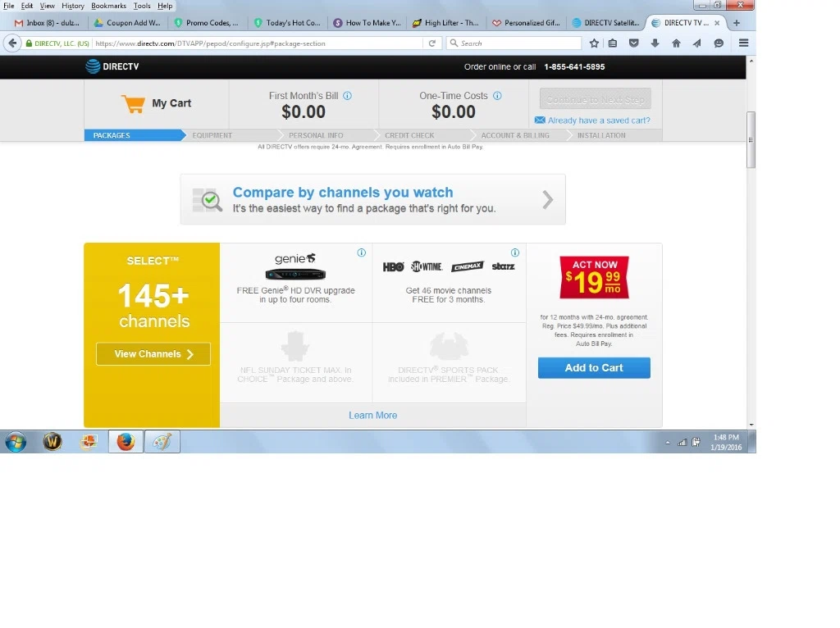840x628 pixels.
Task: Open the Downloads arrow icon
Action: tap(655, 43)
